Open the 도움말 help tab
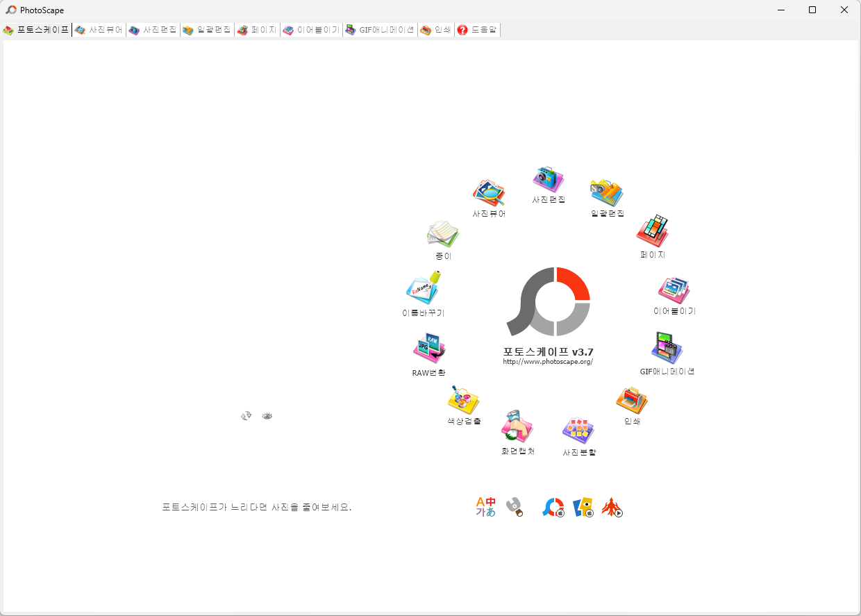Screen dimensions: 861x616 click(x=478, y=30)
